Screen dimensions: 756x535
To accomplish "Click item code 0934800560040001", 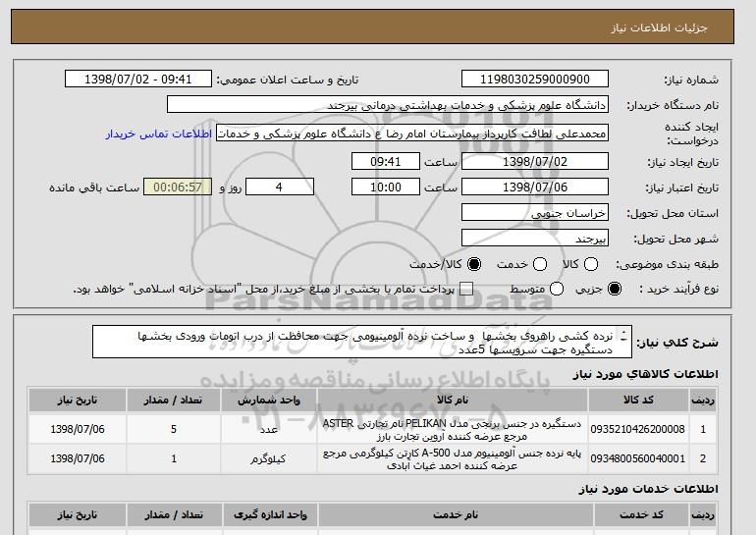I will point(637,458).
